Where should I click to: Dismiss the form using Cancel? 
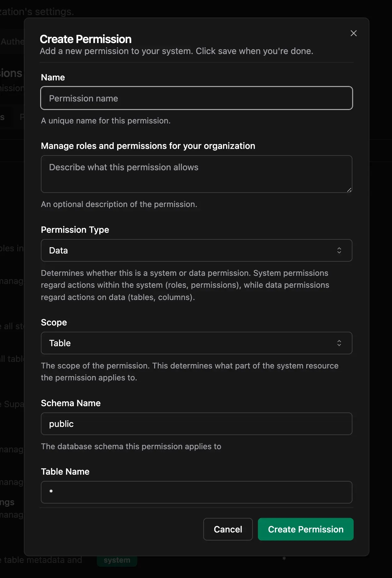(228, 529)
